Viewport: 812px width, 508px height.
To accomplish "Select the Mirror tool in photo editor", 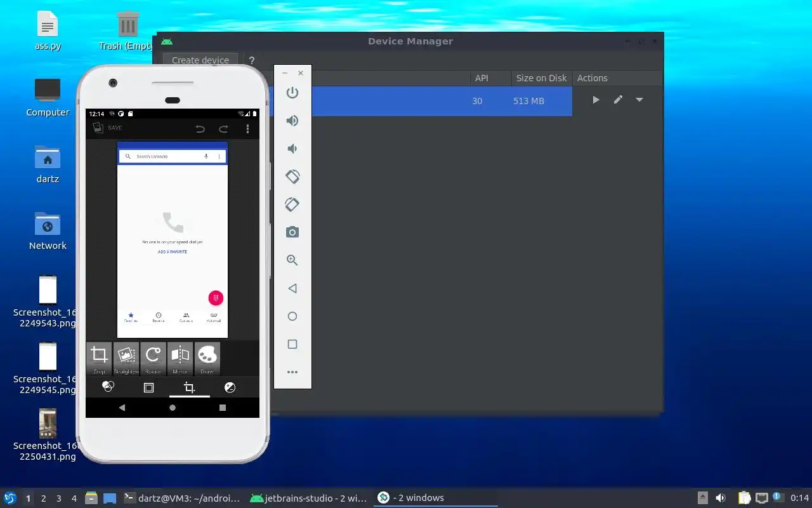I will (180, 359).
